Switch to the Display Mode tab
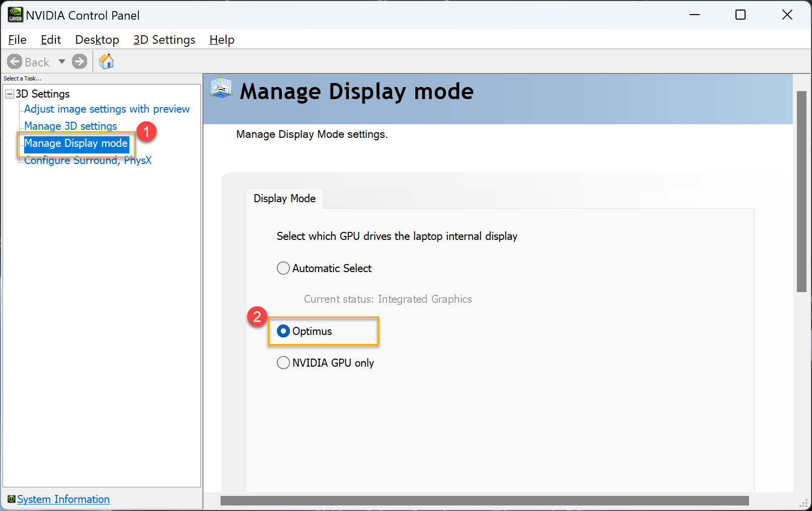 point(284,199)
